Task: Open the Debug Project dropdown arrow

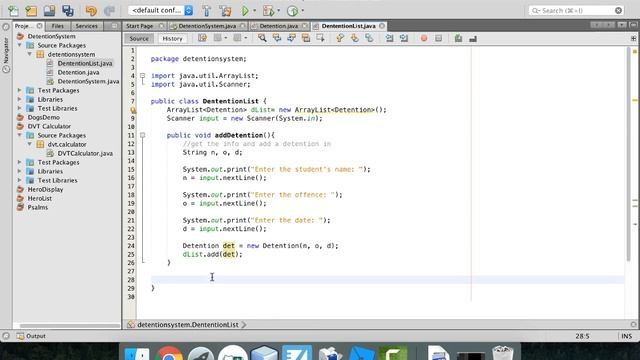Action: coord(279,11)
